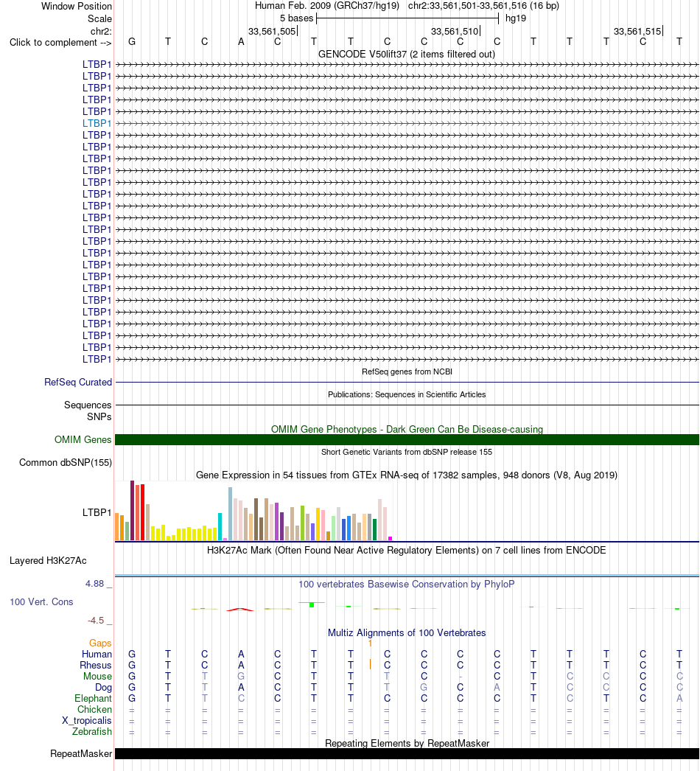The height and width of the screenshot is (771, 700).
Task: Click the RepeatMasker track label
Action: pos(81,754)
